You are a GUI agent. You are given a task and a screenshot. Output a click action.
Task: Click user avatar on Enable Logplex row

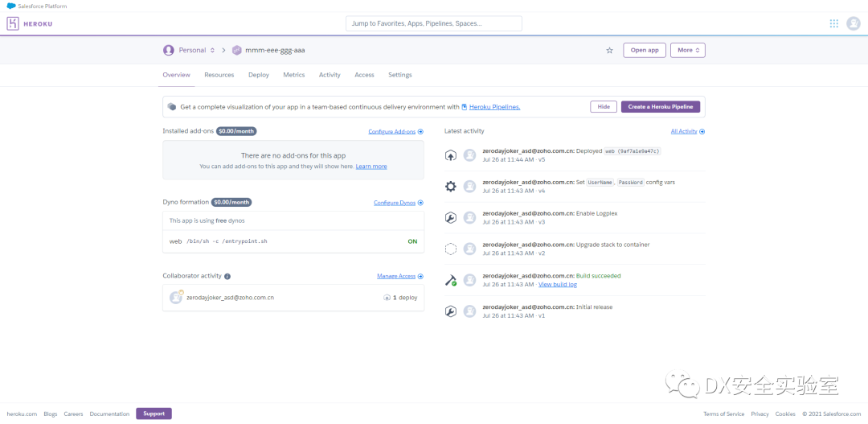click(x=469, y=217)
